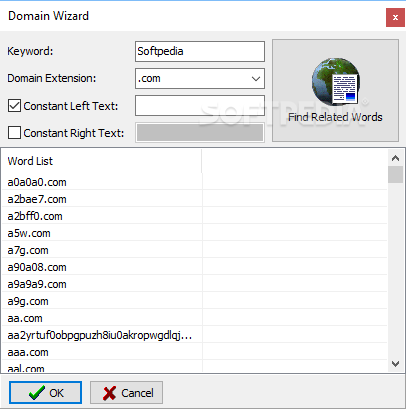Click the red X Cancel button

pyautogui.click(x=126, y=393)
